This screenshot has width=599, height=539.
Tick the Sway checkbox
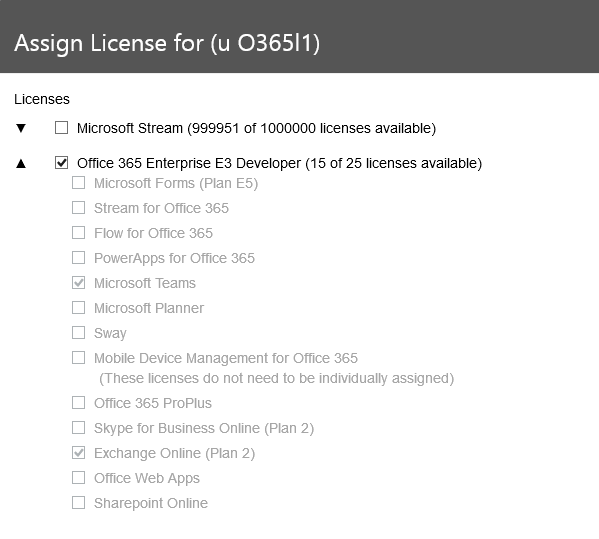click(79, 333)
